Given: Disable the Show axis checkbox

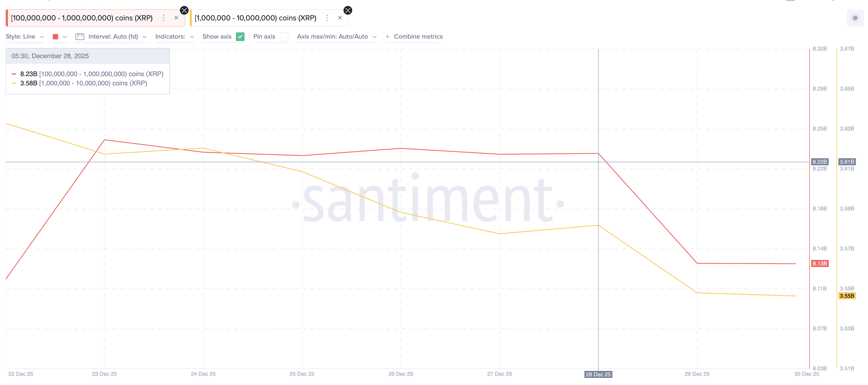Looking at the screenshot, I should click(x=240, y=37).
